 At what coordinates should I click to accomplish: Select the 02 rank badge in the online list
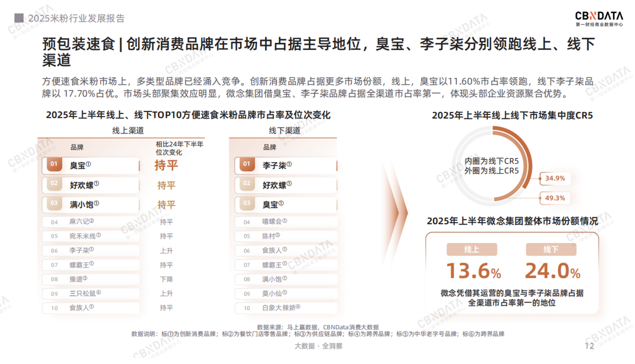pos(54,183)
